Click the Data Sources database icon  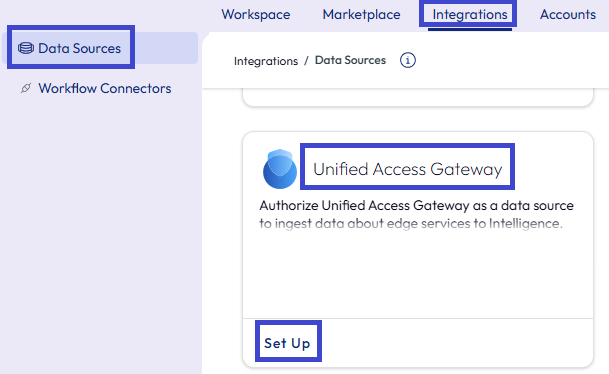[26, 48]
